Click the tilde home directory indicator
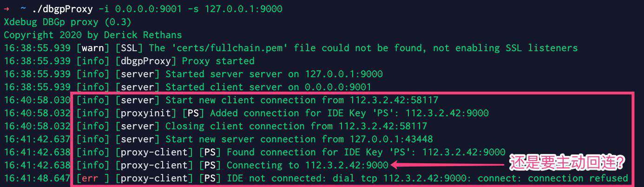Viewport: 644px width, 187px height. (23, 9)
